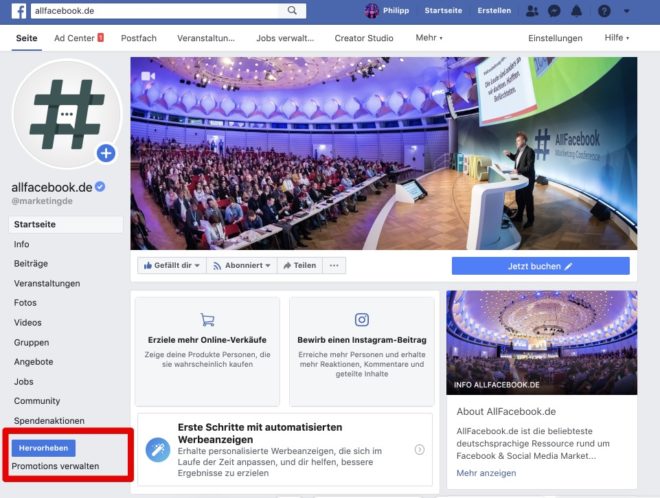Viewport: 660px width, 498px height.
Task: Click Bewirb einen Instagram-Beitrag card
Action: click(362, 351)
